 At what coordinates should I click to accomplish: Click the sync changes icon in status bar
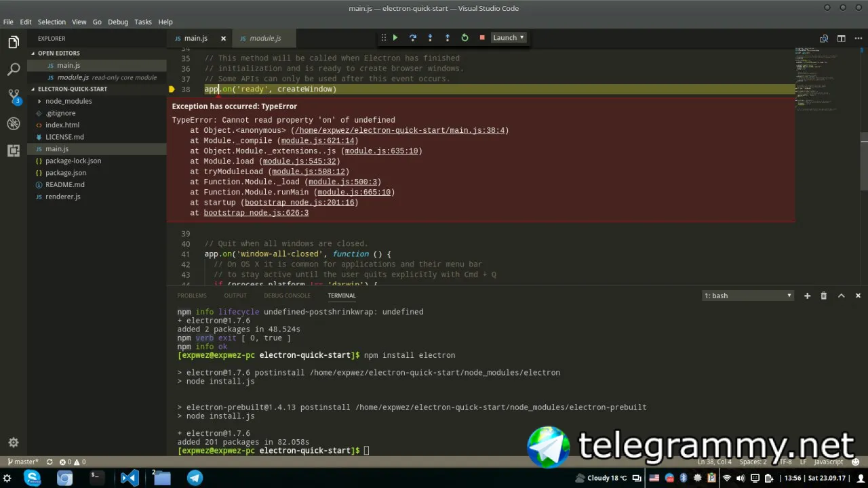pyautogui.click(x=50, y=462)
